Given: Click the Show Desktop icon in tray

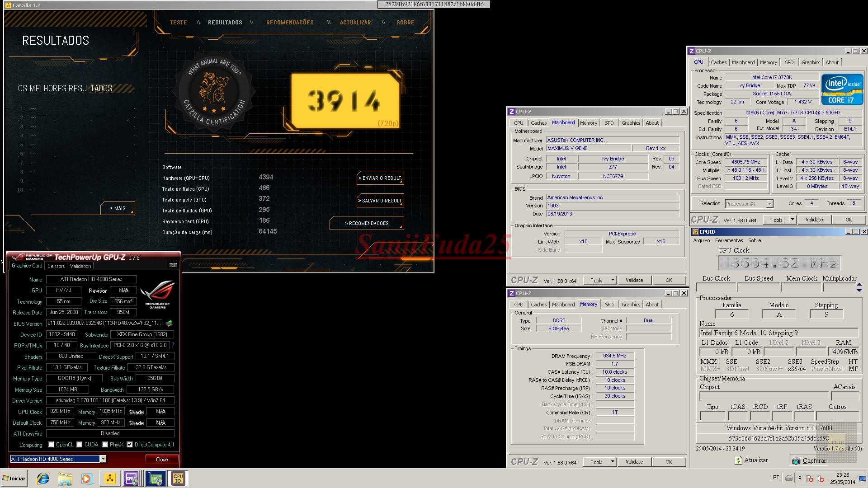Looking at the screenshot, I should tap(863, 479).
